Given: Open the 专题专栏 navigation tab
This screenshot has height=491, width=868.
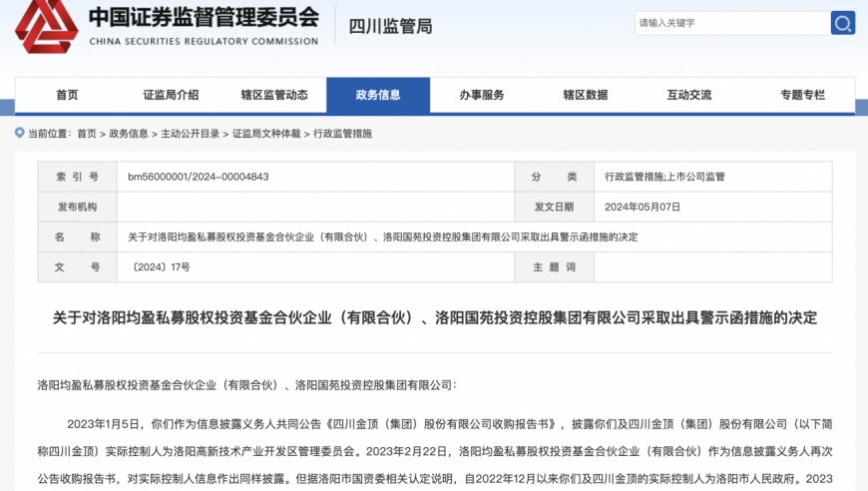Looking at the screenshot, I should [x=802, y=95].
